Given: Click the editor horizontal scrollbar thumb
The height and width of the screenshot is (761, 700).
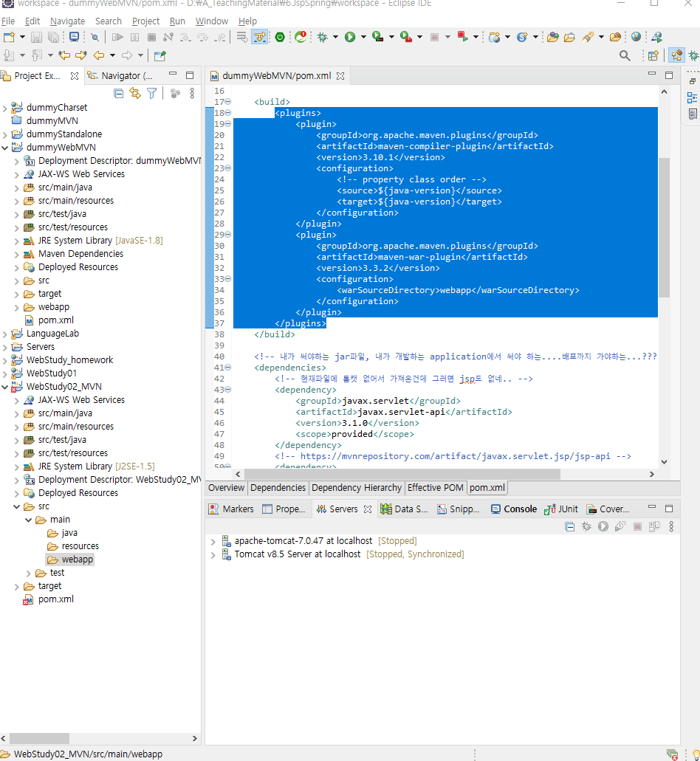Looking at the screenshot, I should (402, 474).
